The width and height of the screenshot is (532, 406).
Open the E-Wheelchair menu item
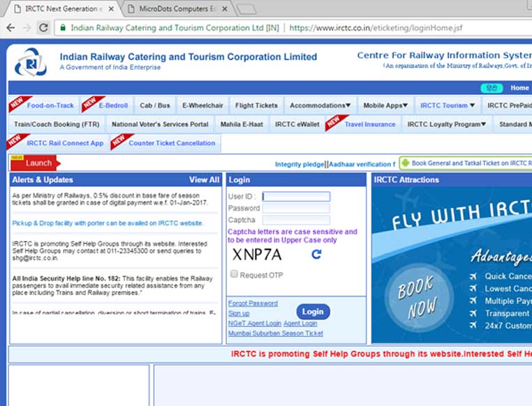pyautogui.click(x=202, y=105)
